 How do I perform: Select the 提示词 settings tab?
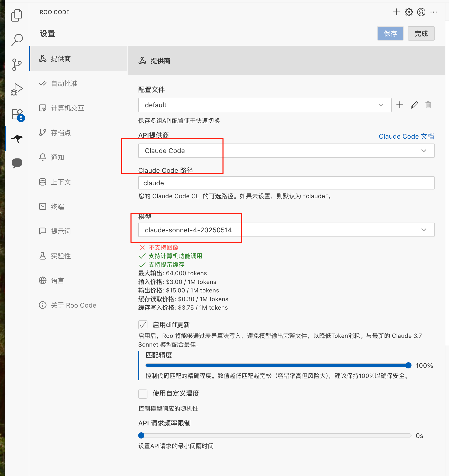point(79,231)
